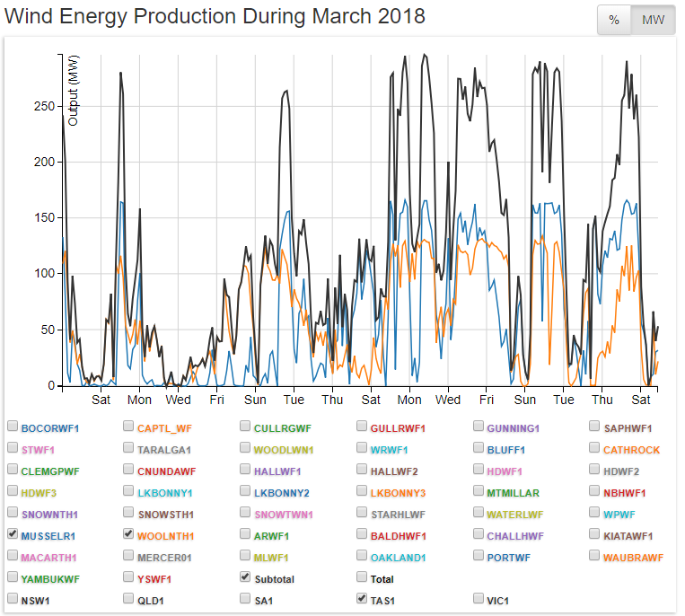Tick the MACARTH1 checkbox

13,556
